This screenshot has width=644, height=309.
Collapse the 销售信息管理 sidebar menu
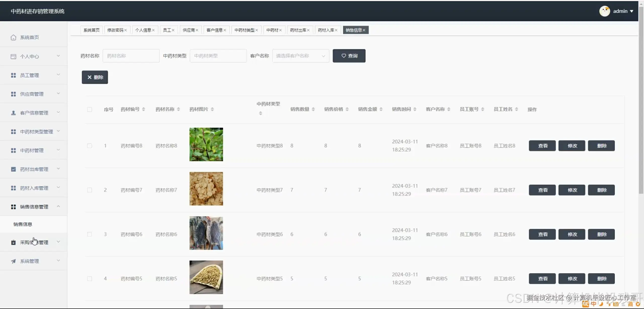coord(34,207)
